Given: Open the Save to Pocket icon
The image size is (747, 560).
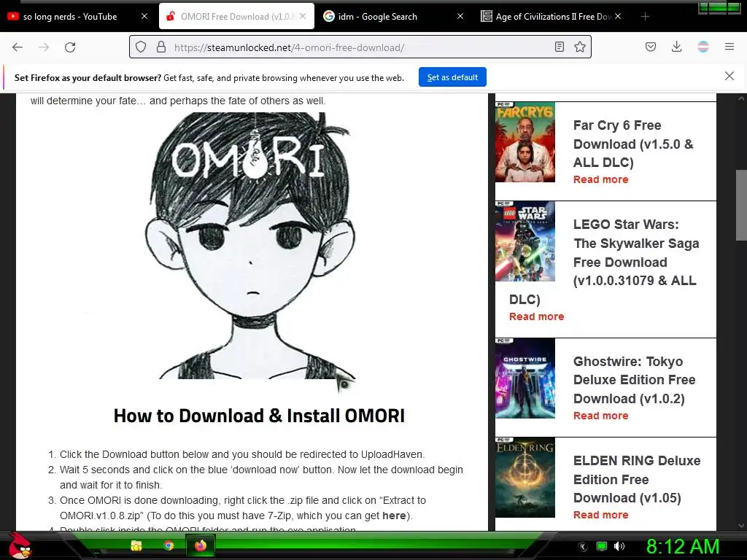Looking at the screenshot, I should pyautogui.click(x=651, y=47).
